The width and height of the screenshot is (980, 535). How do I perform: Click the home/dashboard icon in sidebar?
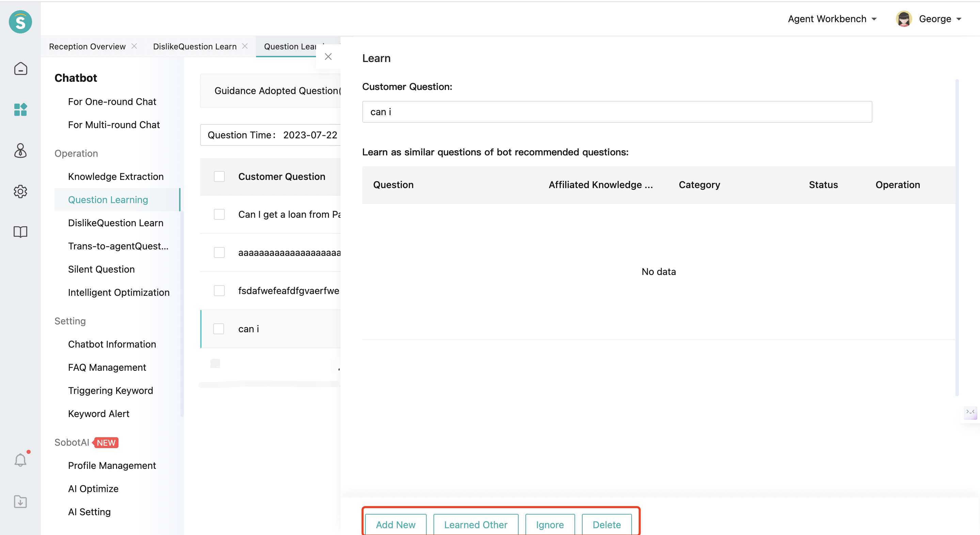[20, 68]
